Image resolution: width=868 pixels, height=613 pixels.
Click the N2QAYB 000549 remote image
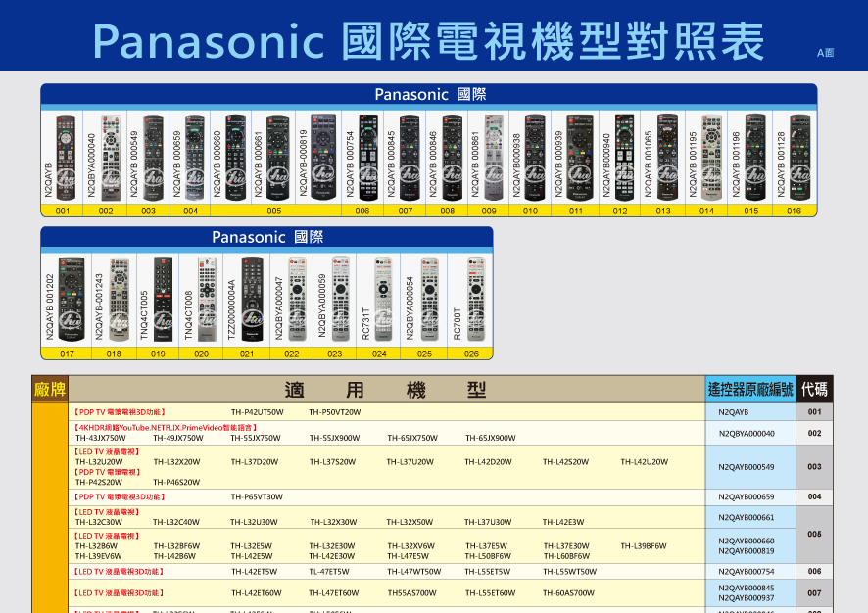click(x=154, y=157)
